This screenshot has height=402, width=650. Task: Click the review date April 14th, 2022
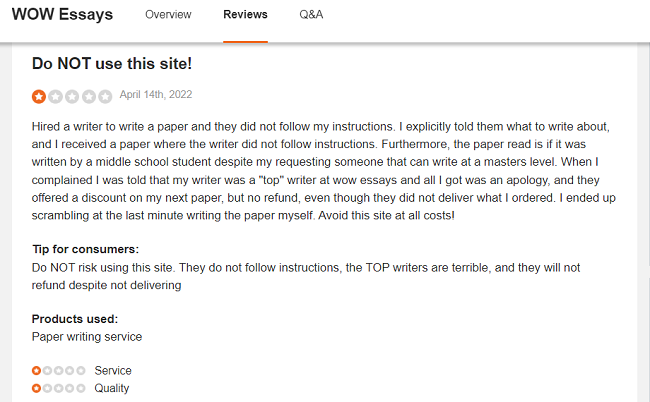[156, 94]
